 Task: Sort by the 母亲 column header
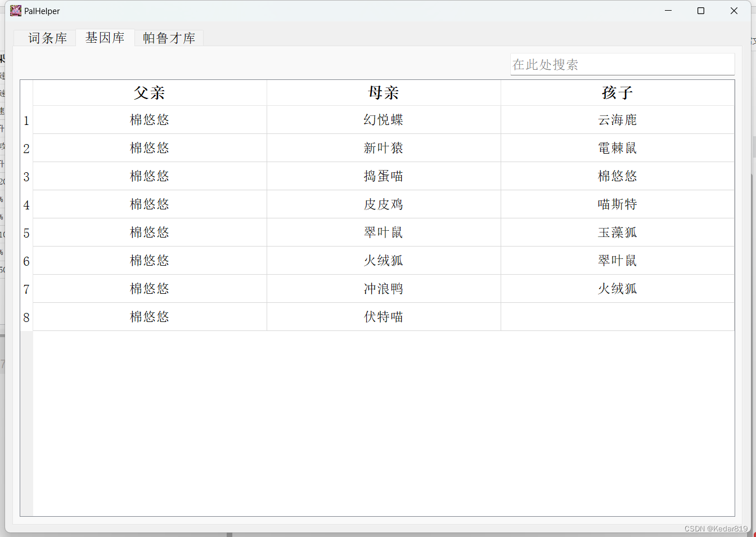click(x=384, y=93)
